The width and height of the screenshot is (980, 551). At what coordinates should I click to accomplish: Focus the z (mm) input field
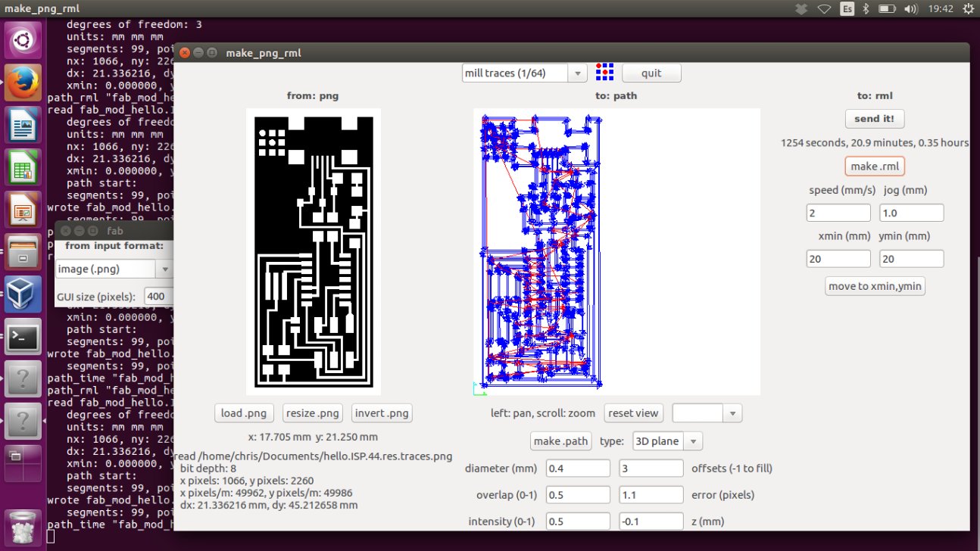click(651, 521)
